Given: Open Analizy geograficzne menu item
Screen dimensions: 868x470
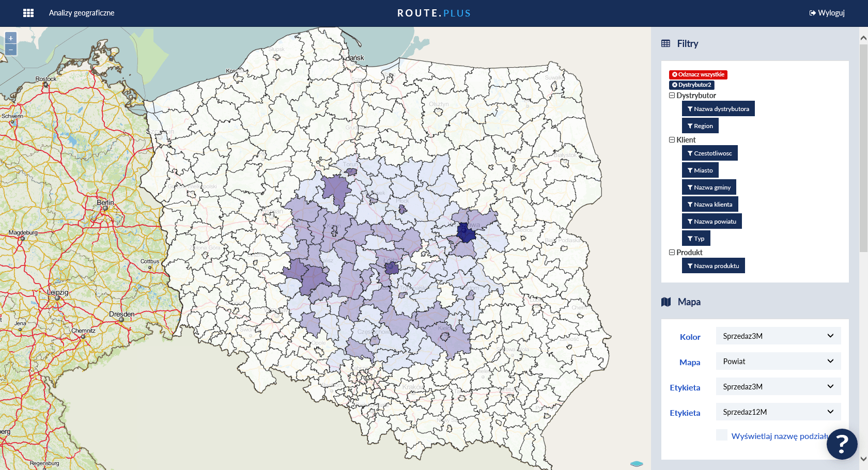Looking at the screenshot, I should (x=82, y=13).
